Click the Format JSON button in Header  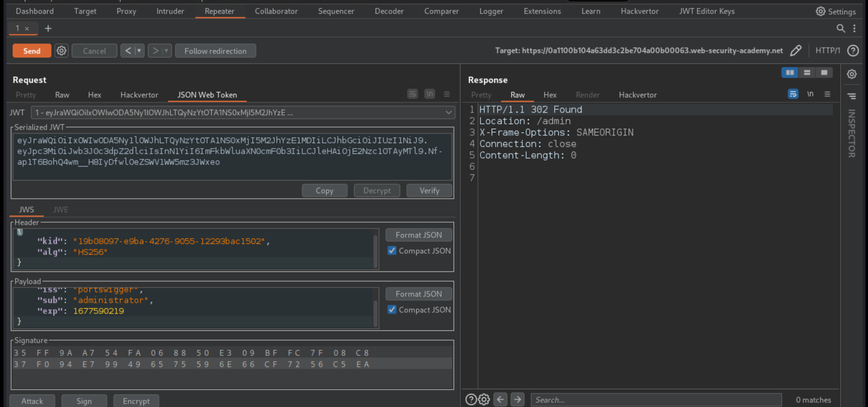click(418, 235)
